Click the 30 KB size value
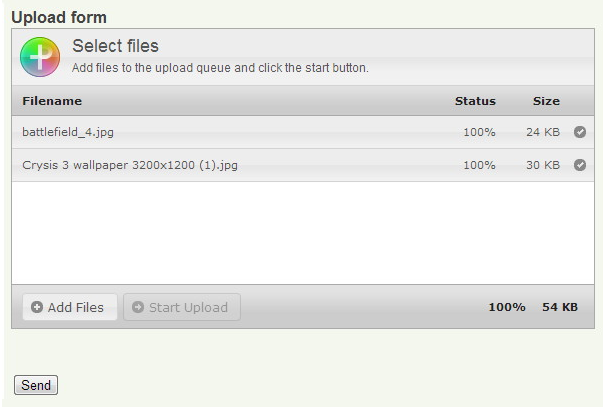Viewport: 606px width, 407px height. [543, 165]
